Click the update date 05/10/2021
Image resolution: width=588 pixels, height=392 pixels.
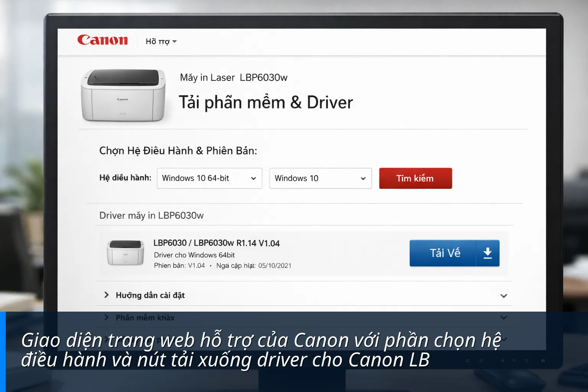coord(275,266)
